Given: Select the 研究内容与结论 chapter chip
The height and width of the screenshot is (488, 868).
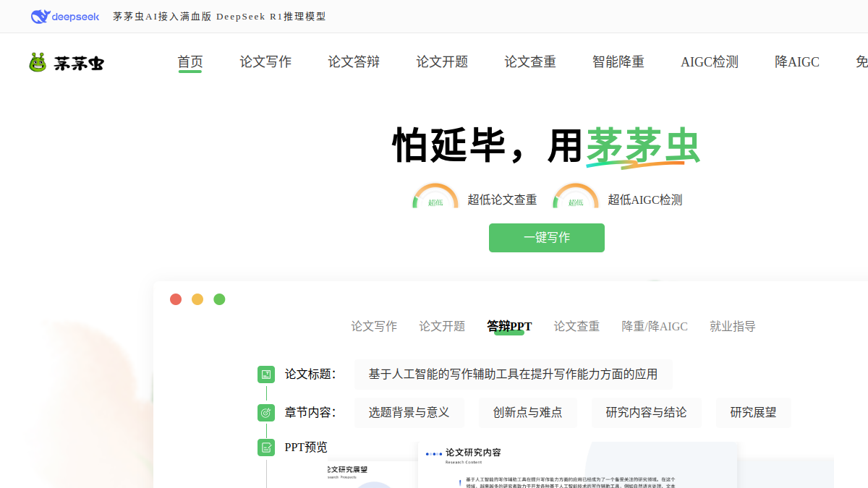Looking at the screenshot, I should click(x=647, y=413).
